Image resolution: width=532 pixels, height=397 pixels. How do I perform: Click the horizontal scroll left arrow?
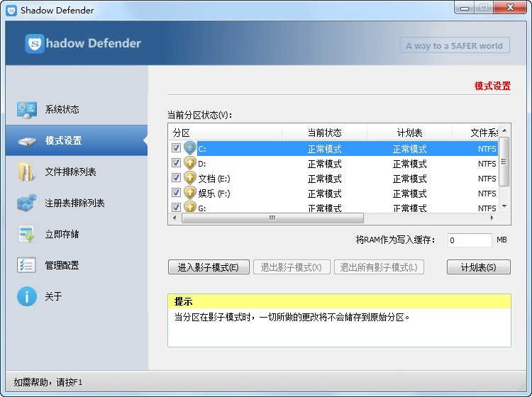coord(174,218)
